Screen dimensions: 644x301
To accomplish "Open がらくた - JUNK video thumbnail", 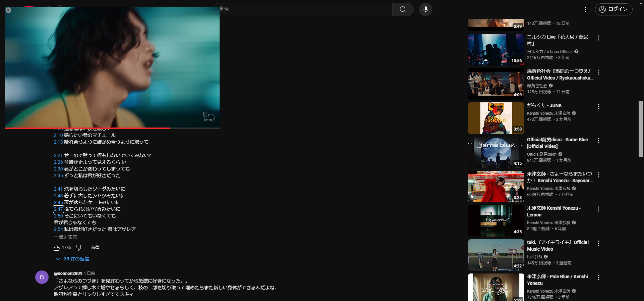I will 496,118.
